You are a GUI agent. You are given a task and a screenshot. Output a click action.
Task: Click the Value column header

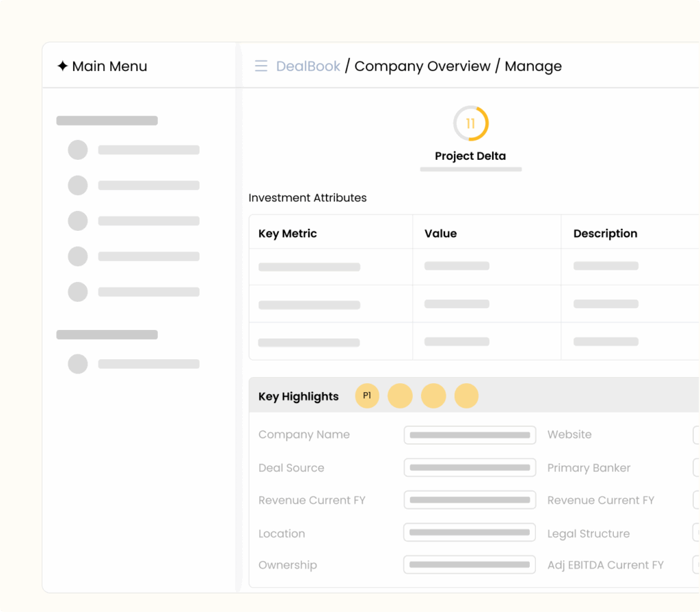(440, 234)
